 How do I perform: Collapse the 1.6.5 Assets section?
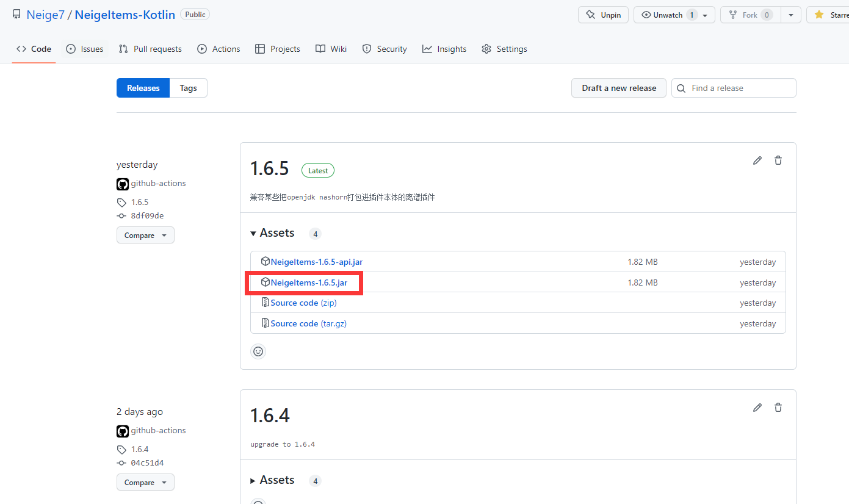273,233
